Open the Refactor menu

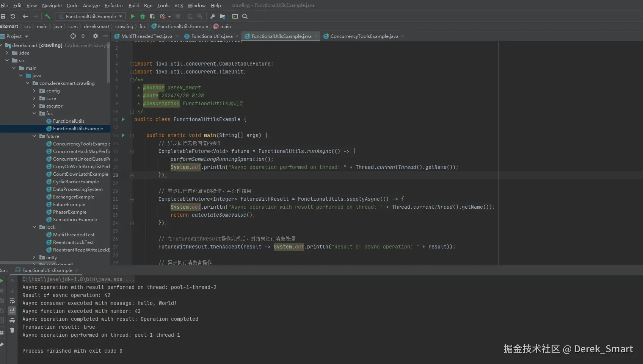click(114, 5)
